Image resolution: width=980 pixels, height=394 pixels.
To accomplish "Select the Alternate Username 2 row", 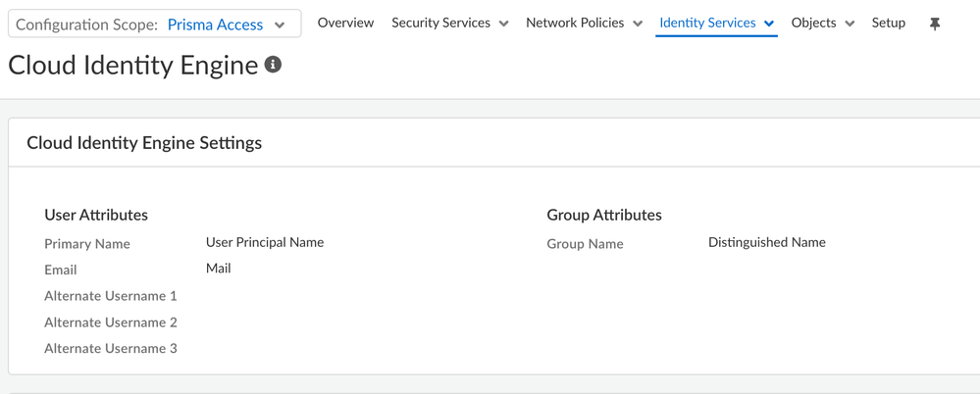I will tap(111, 322).
